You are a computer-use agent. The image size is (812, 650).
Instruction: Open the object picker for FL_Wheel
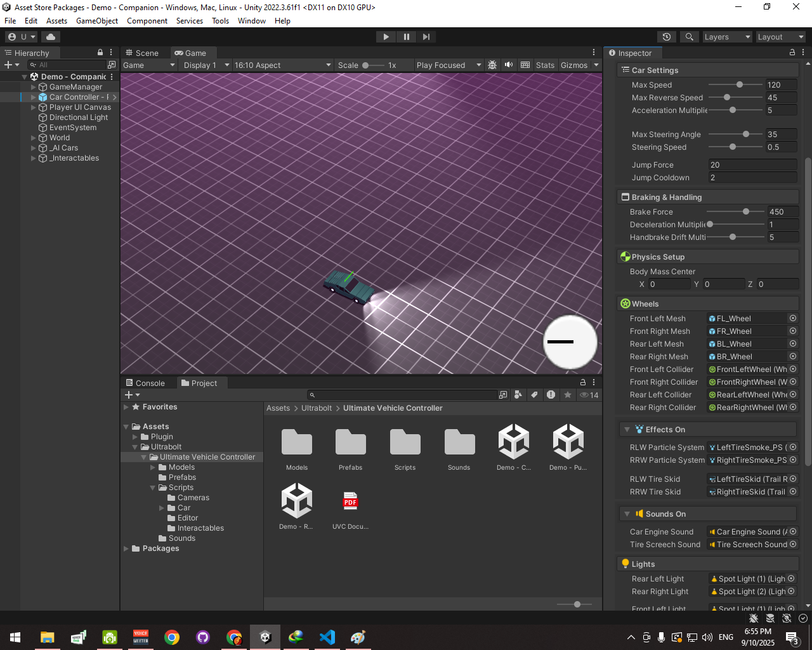(792, 318)
